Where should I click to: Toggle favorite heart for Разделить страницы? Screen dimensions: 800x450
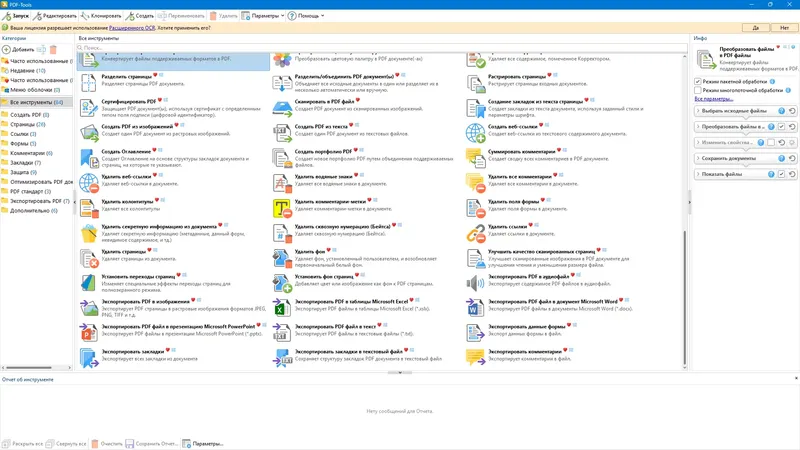pyautogui.click(x=156, y=76)
